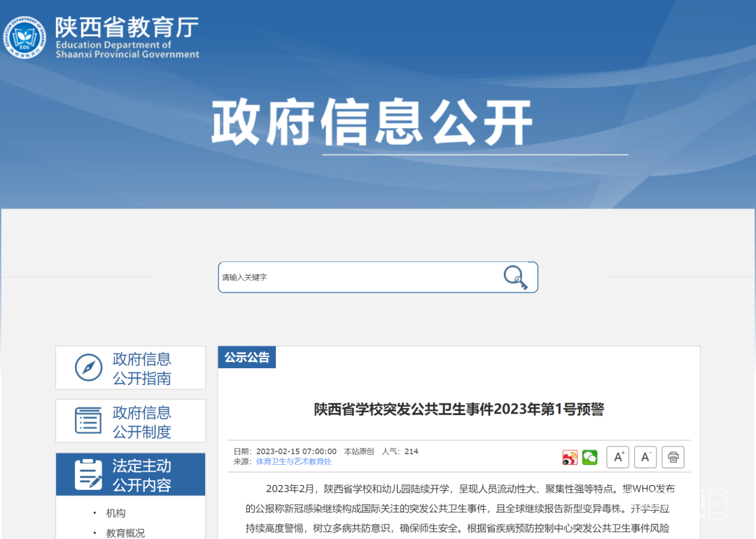Screen dimensions: 756x539
Task: Click the 政府信息公开 banner heading
Action: (x=372, y=123)
